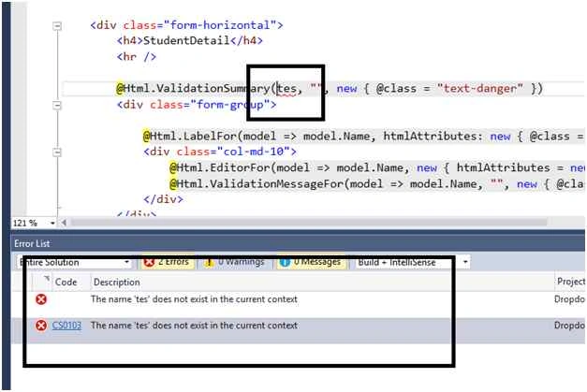Collapse the form-group div region
The image size is (587, 392).
click(57, 105)
